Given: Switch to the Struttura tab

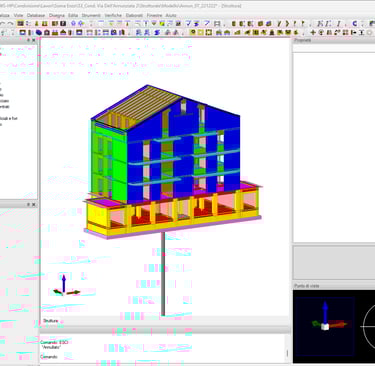Looking at the screenshot, I should [50, 321].
